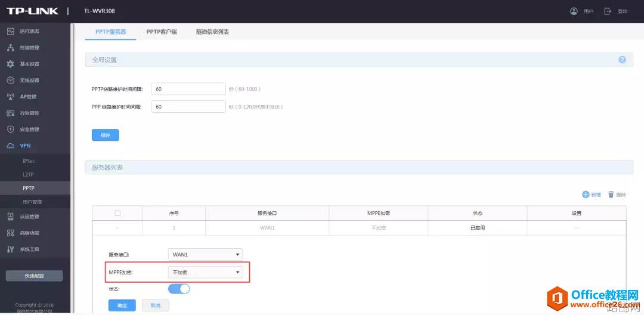Screen dimensions: 644x315
Task: Focus the PPTP链路维护时间间隔 input field
Action: [x=188, y=89]
